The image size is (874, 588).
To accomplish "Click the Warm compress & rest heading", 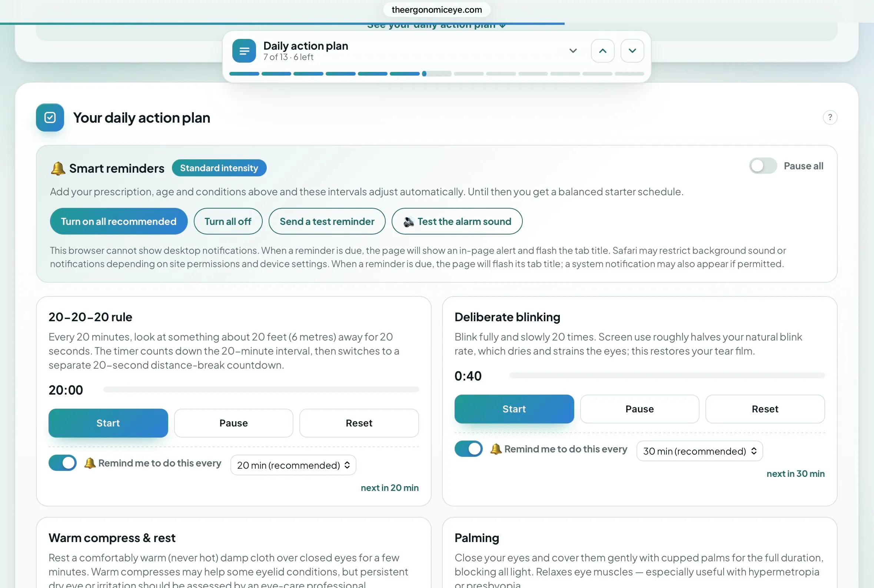I will pos(112,538).
